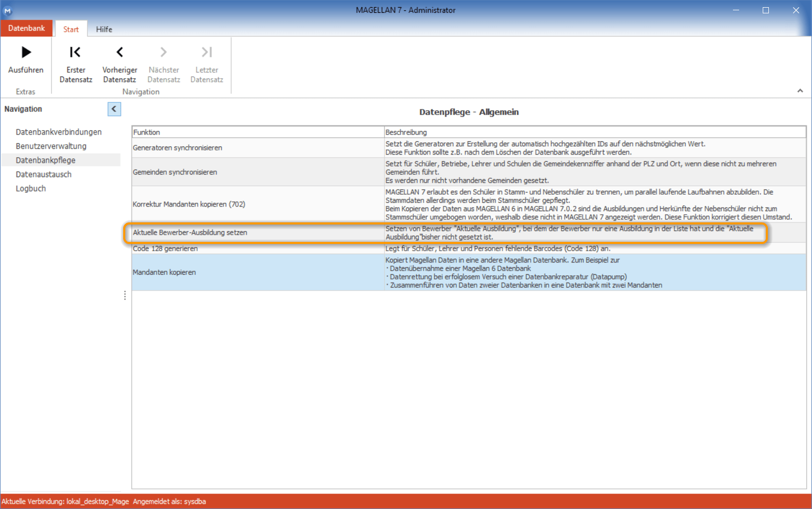The width and height of the screenshot is (812, 509).
Task: Jump to Erster Datensatz
Action: pyautogui.click(x=75, y=64)
